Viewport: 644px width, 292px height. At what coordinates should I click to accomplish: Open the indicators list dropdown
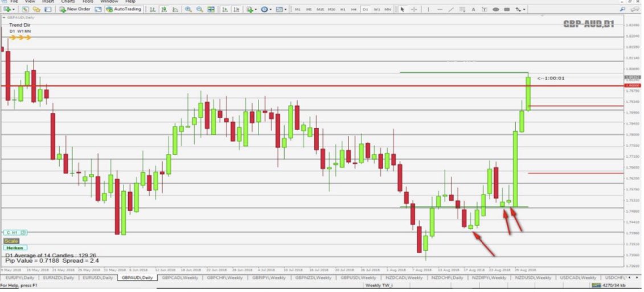[x=251, y=9]
